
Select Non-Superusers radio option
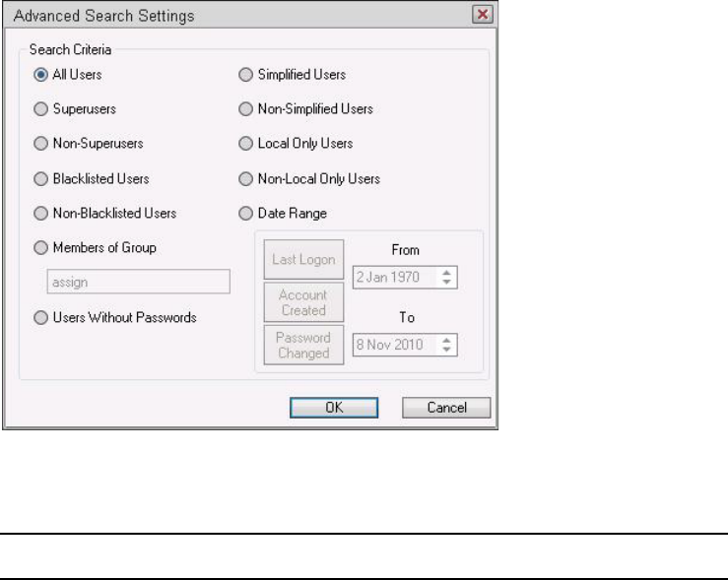coord(40,144)
